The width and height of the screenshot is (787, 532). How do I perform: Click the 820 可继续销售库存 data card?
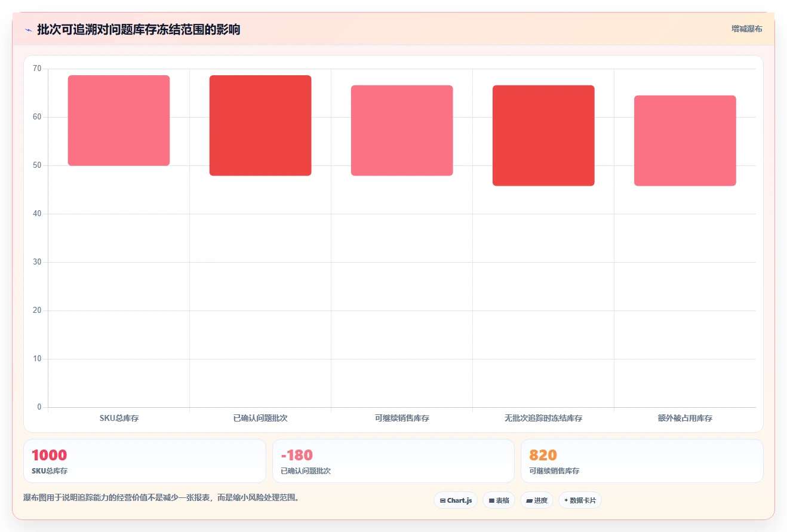(x=642, y=461)
